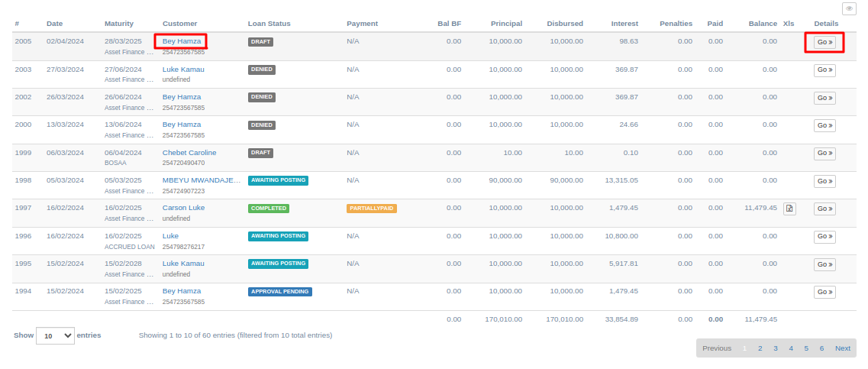This screenshot has height=369, width=868.
Task: Sort table by Date column
Action: 54,23
